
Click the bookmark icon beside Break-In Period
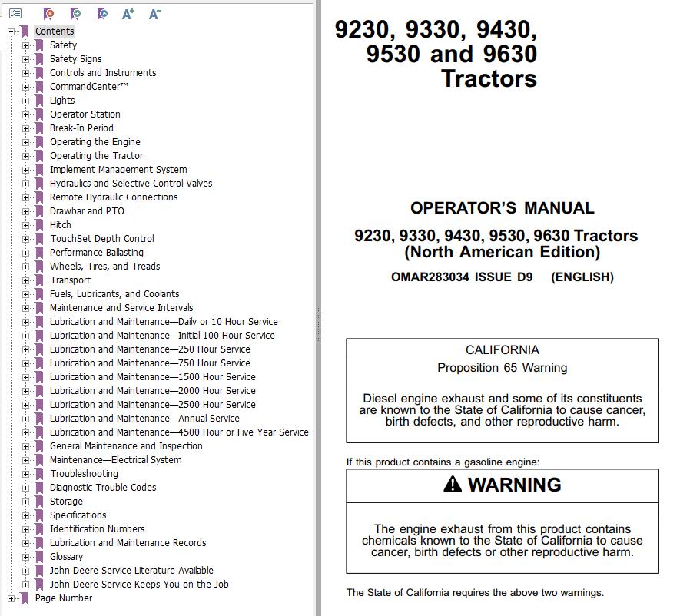pos(39,128)
